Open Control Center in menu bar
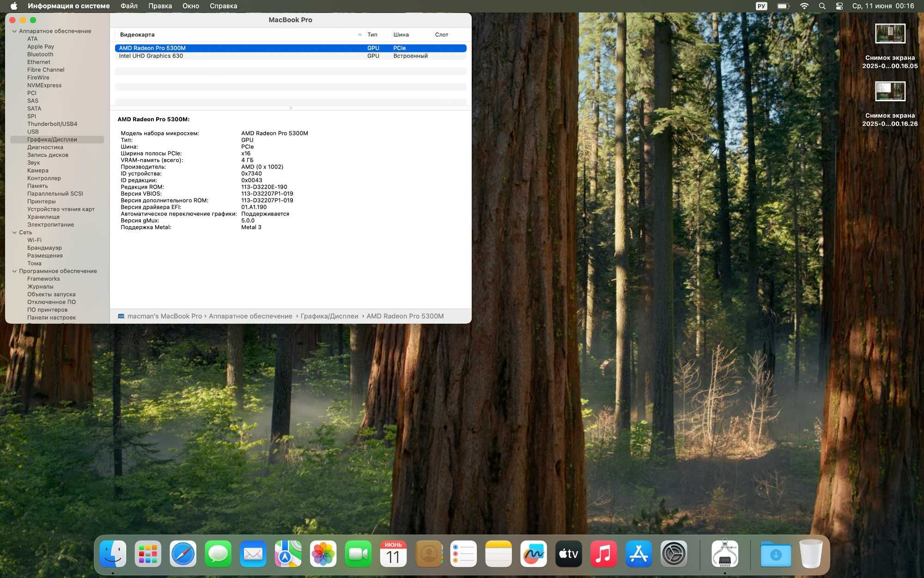 [839, 6]
